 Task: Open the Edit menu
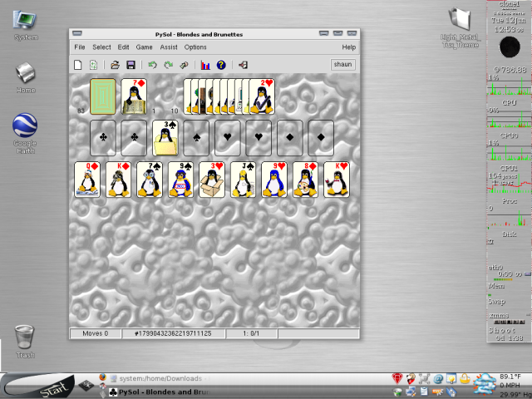tap(123, 47)
